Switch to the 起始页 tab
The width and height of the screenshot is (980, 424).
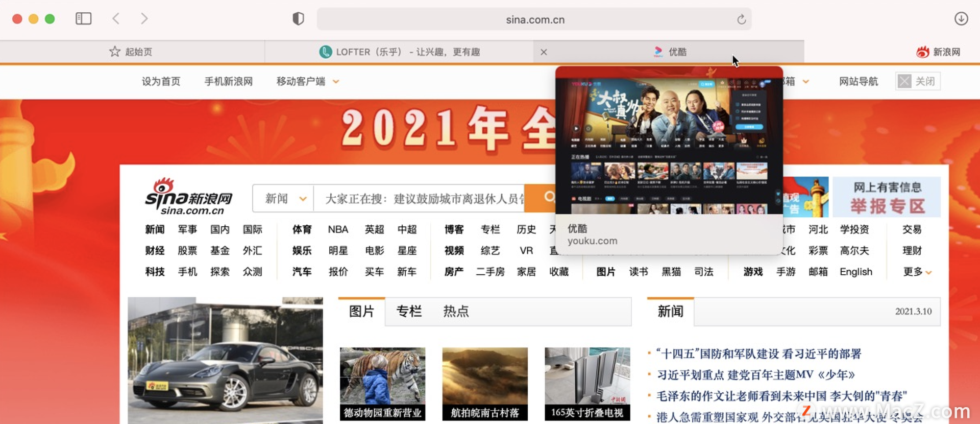point(132,52)
